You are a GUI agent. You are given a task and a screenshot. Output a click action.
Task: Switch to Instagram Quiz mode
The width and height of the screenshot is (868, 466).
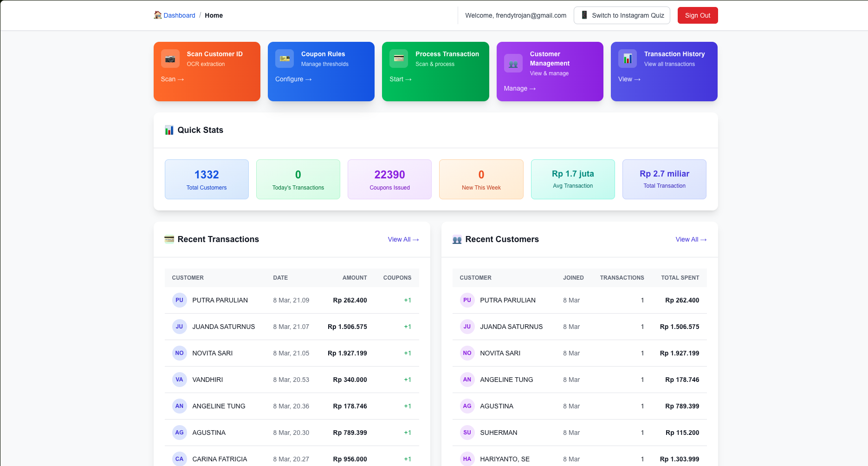tap(622, 15)
